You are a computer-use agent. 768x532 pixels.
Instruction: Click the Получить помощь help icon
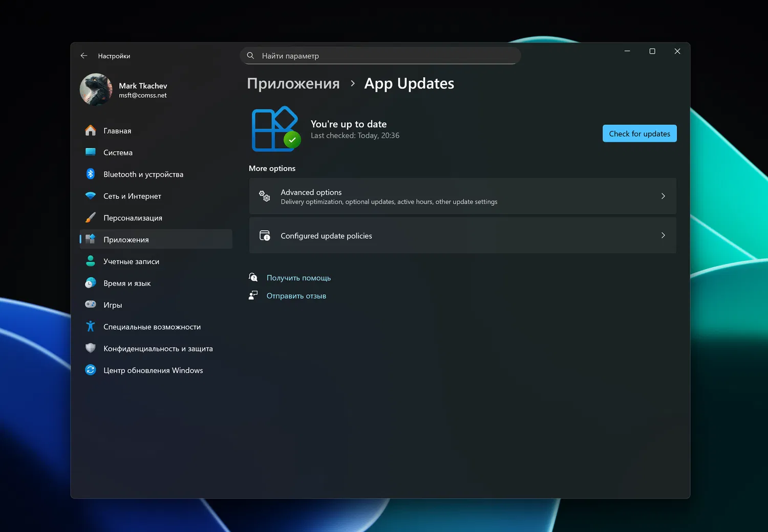coord(253,277)
